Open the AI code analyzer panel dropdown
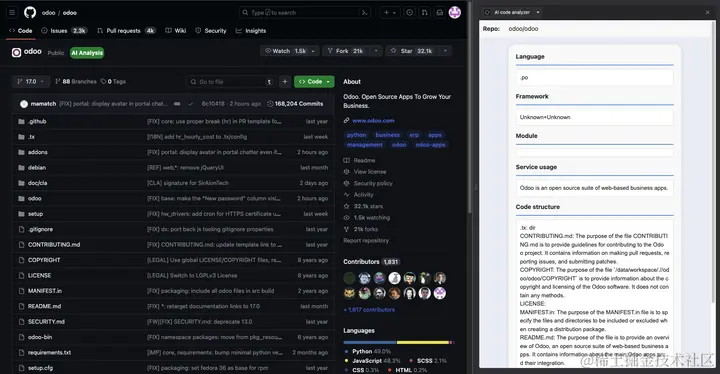Viewport: 720px width, 374px height. [x=538, y=12]
